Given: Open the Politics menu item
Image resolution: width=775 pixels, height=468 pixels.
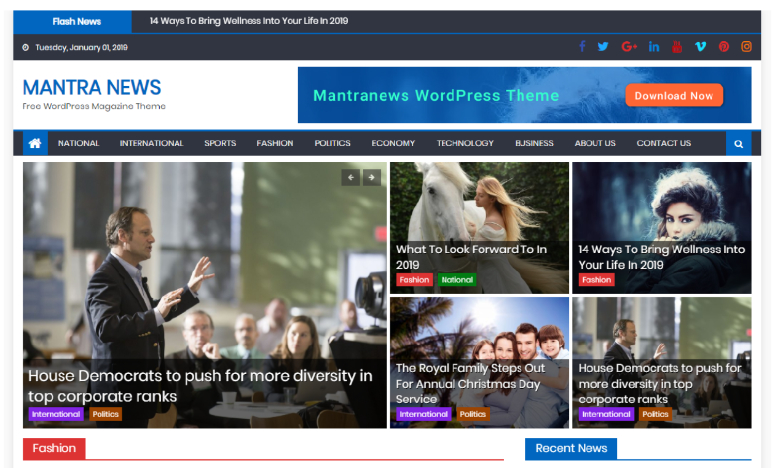Looking at the screenshot, I should click(x=332, y=143).
